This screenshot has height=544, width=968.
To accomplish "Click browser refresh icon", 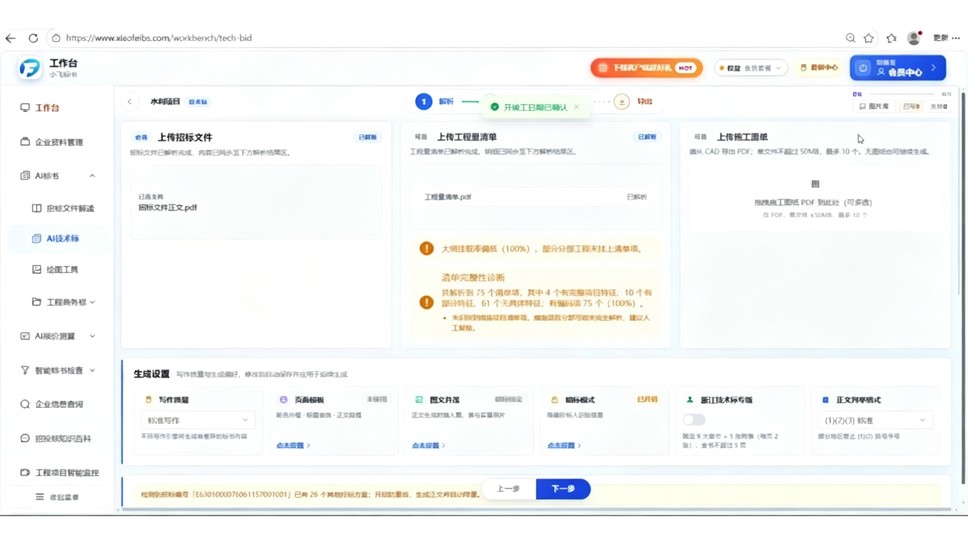I will tap(33, 38).
